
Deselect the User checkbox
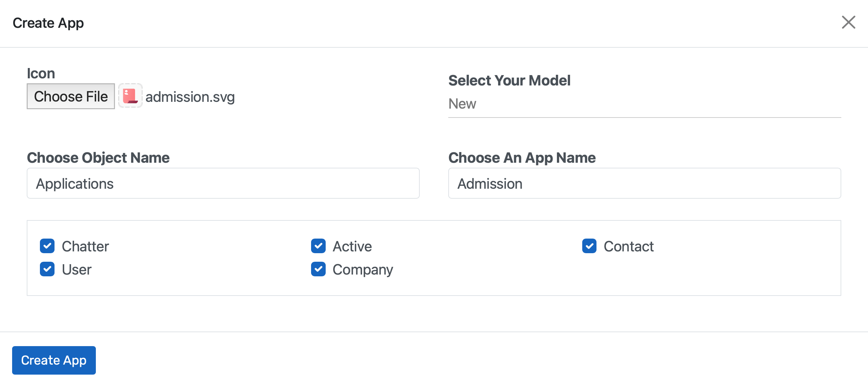tap(47, 269)
